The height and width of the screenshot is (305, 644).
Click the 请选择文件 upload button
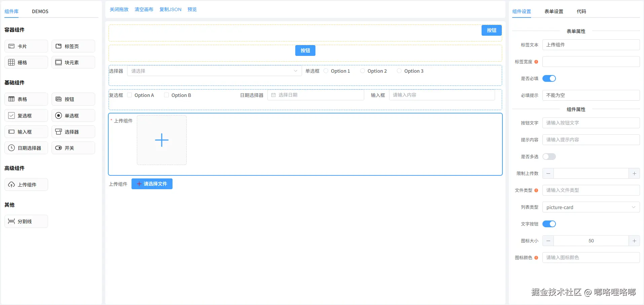(x=152, y=184)
